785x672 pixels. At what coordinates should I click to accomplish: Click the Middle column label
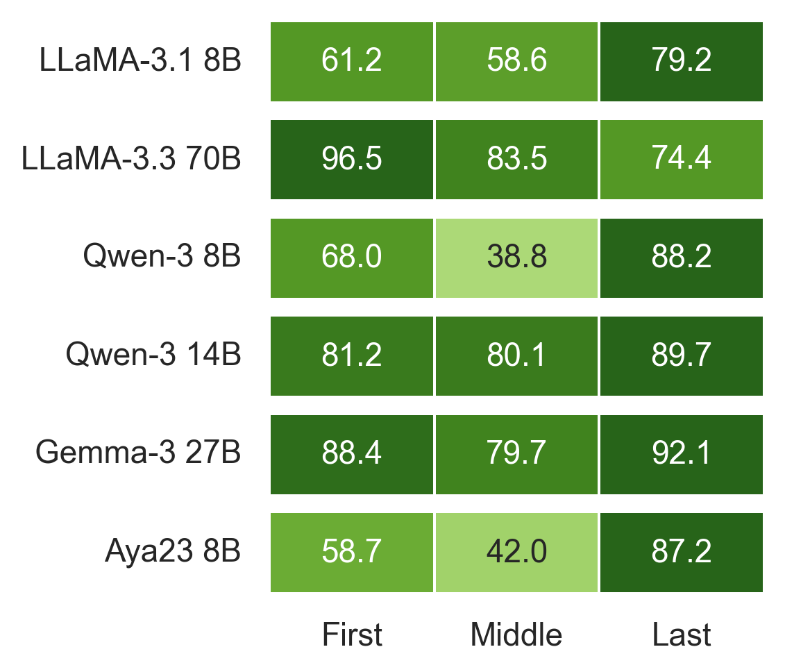pos(516,635)
